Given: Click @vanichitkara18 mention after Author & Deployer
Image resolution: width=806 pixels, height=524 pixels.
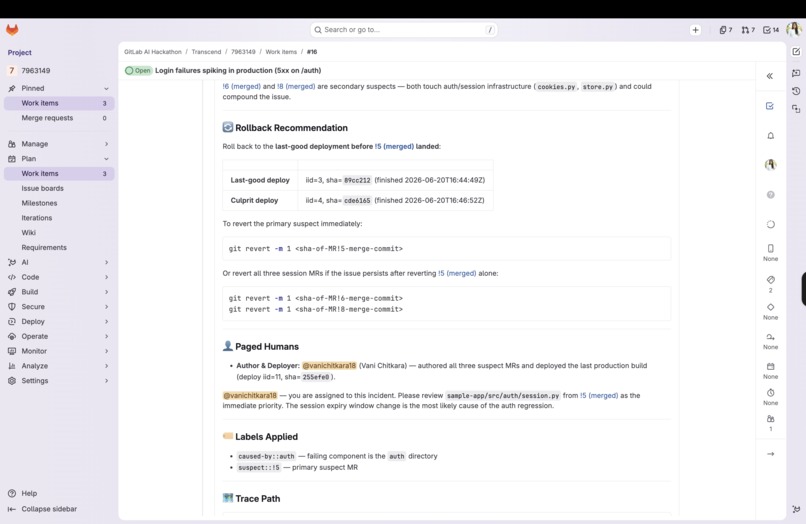Looking at the screenshot, I should point(329,366).
